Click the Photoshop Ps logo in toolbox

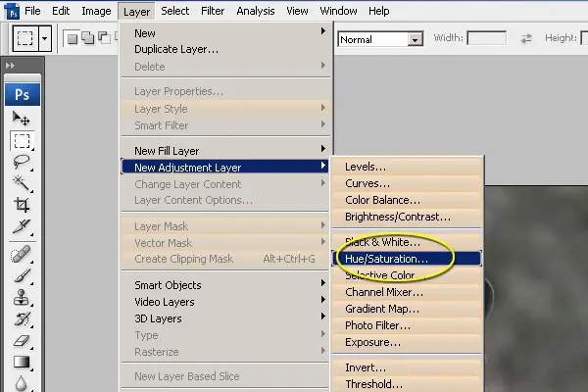coord(23,94)
